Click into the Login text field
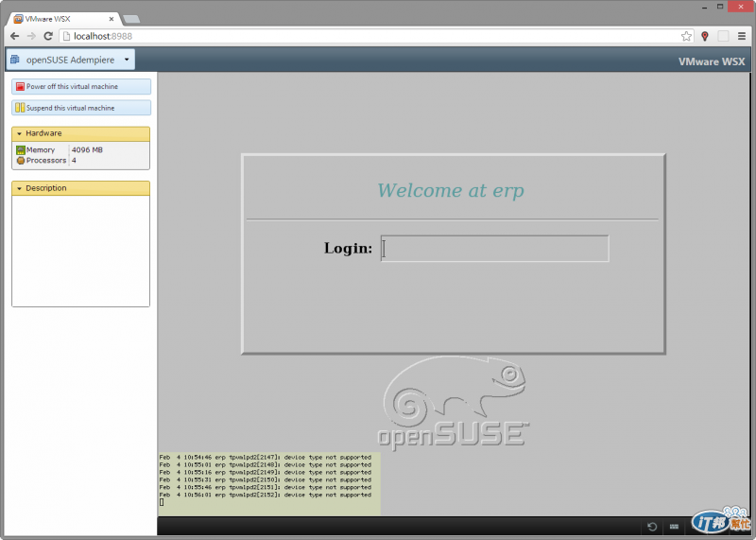Image resolution: width=756 pixels, height=540 pixels. click(x=494, y=249)
